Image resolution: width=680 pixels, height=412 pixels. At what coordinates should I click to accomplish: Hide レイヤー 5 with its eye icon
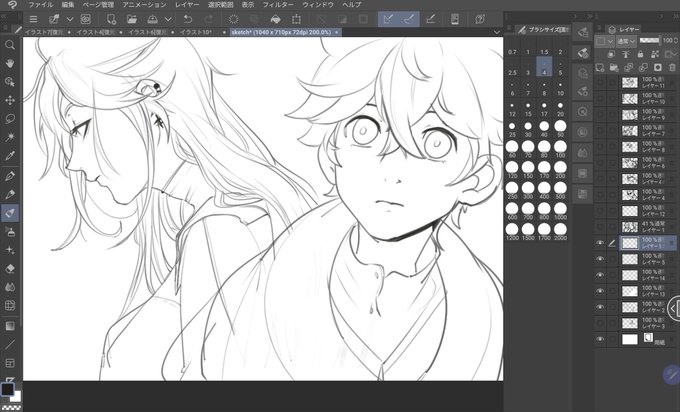[600, 259]
